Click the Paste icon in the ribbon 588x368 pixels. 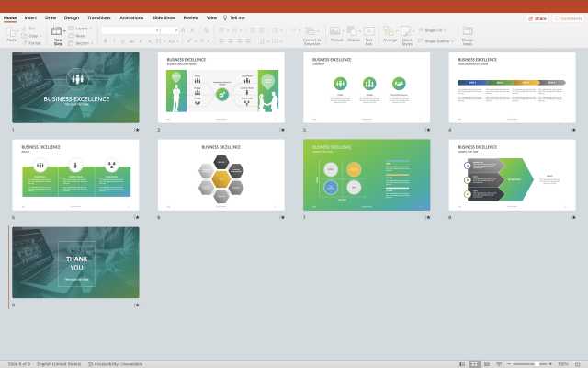point(12,33)
